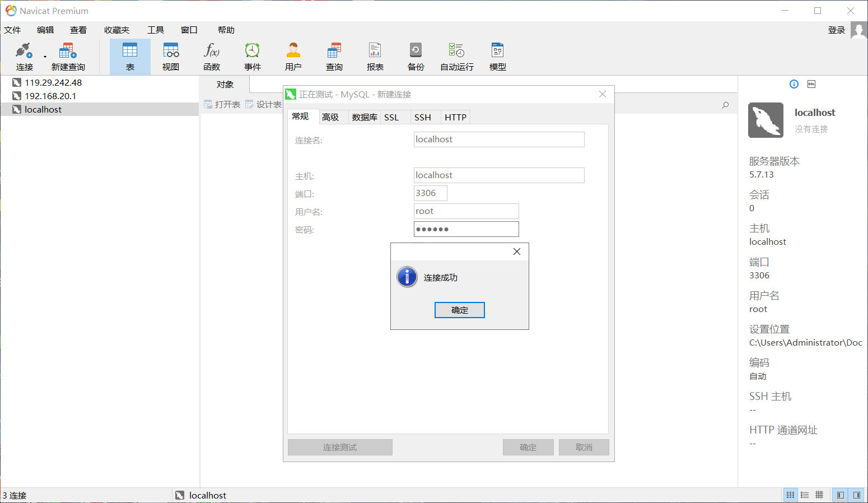This screenshot has width=868, height=503.
Task: Select the Table (表) toolbar icon
Action: pos(130,56)
